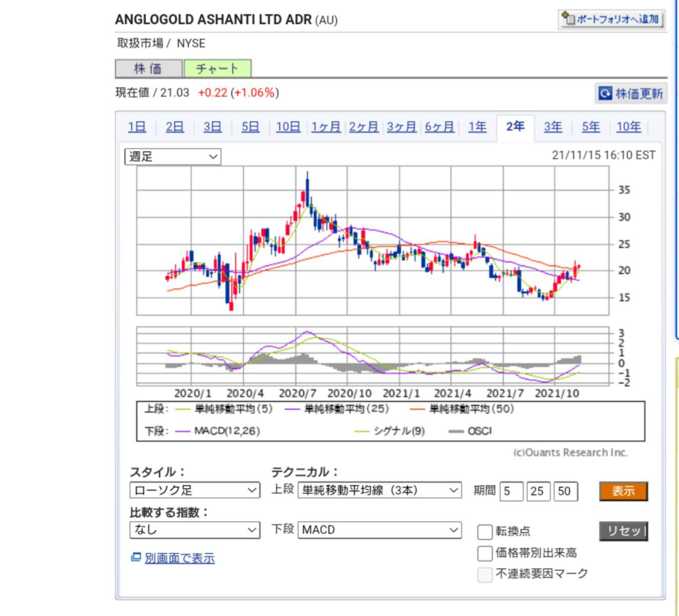Expand the comparison index なし dropdown
The height and width of the screenshot is (616, 679).
click(x=194, y=530)
